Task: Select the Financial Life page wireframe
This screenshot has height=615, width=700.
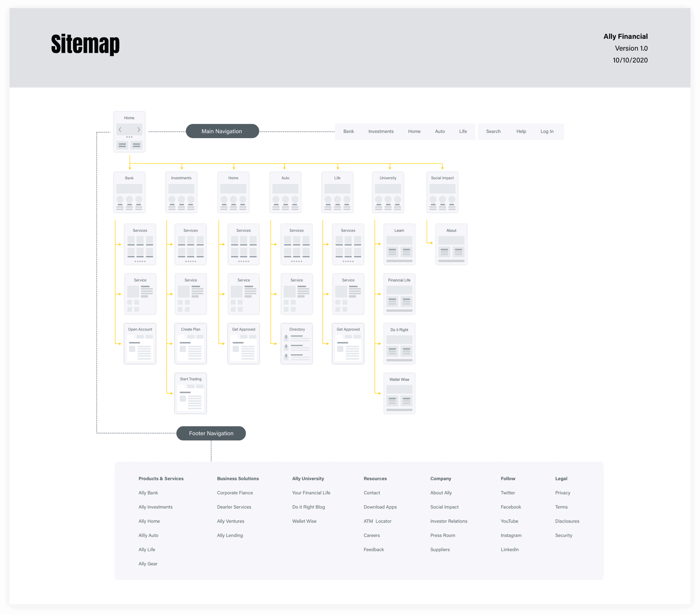Action: (399, 294)
